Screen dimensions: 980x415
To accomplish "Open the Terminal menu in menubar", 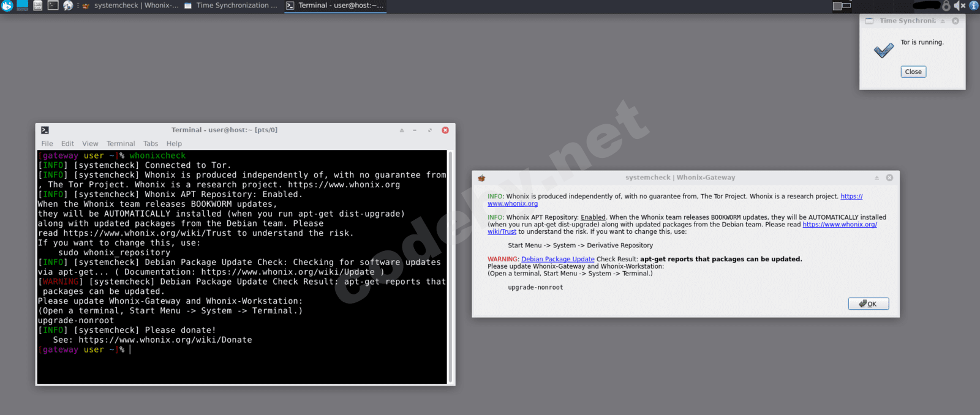I will click(x=121, y=144).
